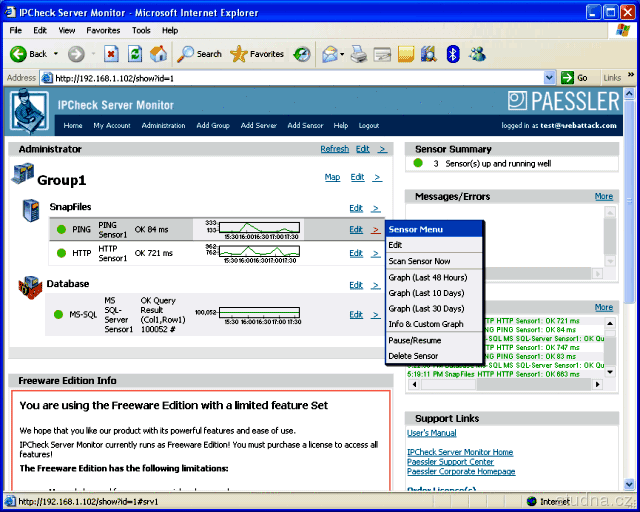
Task: Choose Graph (Last 48 Hours) menu entry
Action: [427, 277]
